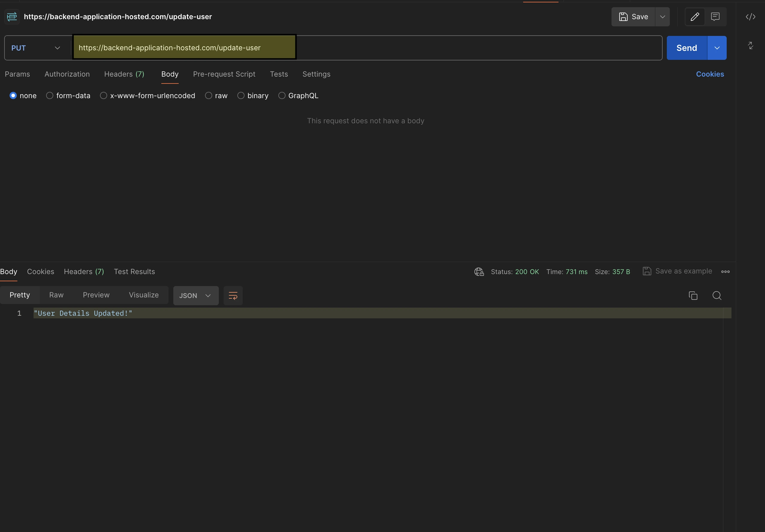Toggle the line wrap icon
This screenshot has width=765, height=532.
click(x=233, y=296)
